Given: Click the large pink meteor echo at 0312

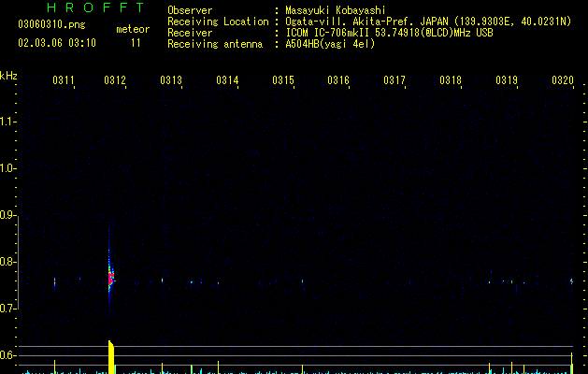Looking at the screenshot, I should [x=110, y=279].
